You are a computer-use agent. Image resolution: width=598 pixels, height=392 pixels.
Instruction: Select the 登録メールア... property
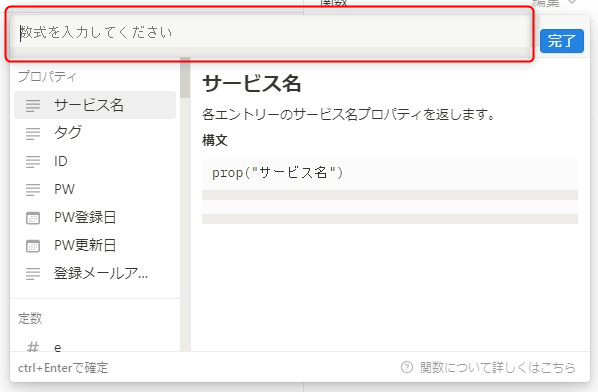[95, 273]
